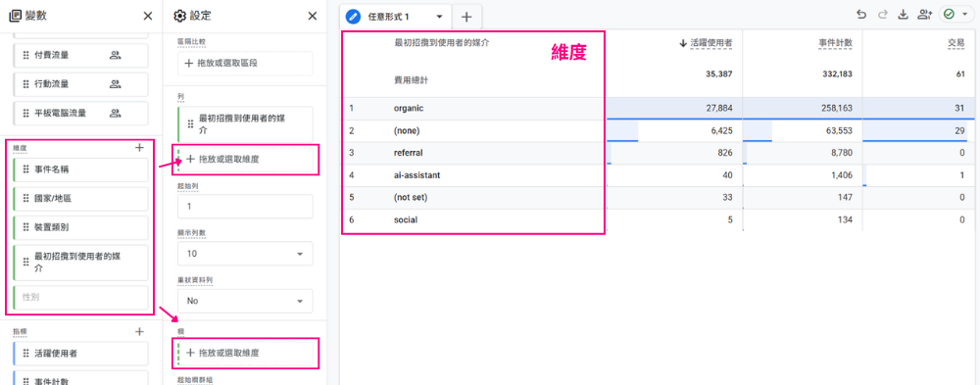Add a new dimension with plus icon
Viewport: 980px width, 385px height.
click(x=139, y=148)
